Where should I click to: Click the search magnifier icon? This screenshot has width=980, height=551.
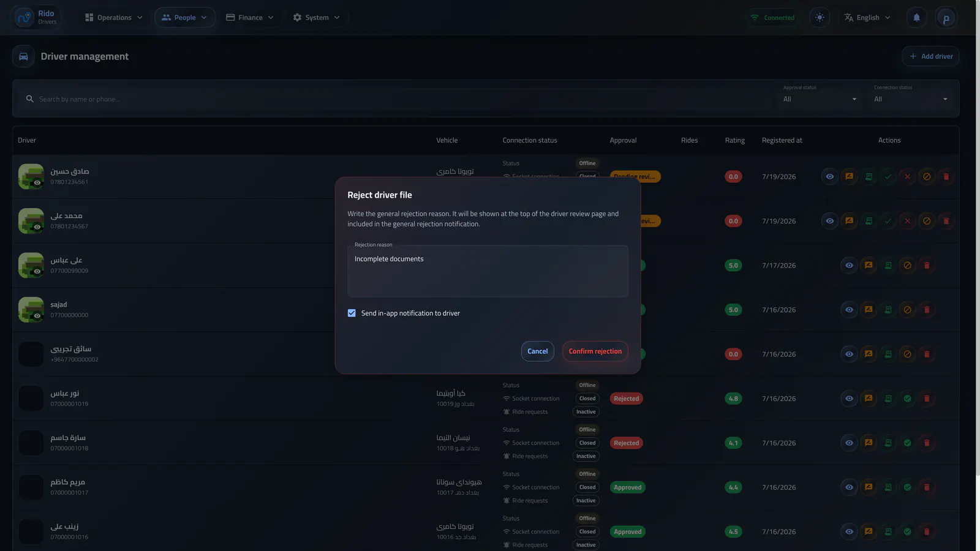[x=29, y=99]
